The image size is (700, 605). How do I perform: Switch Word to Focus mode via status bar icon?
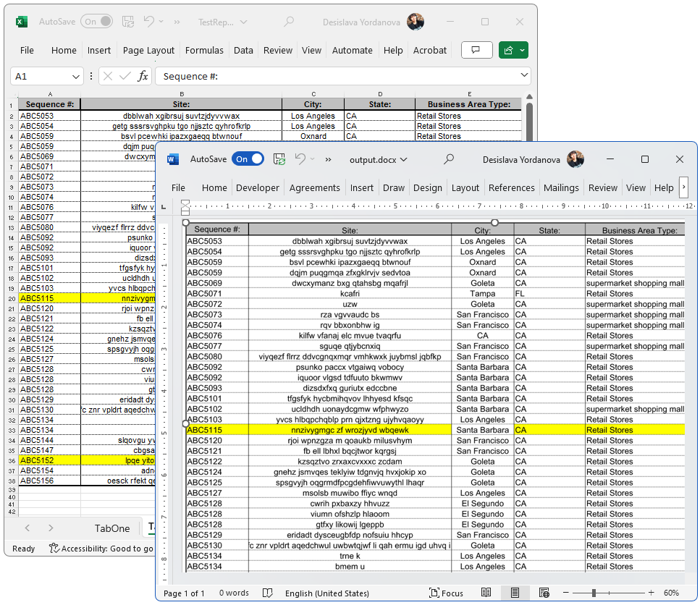[x=446, y=593]
